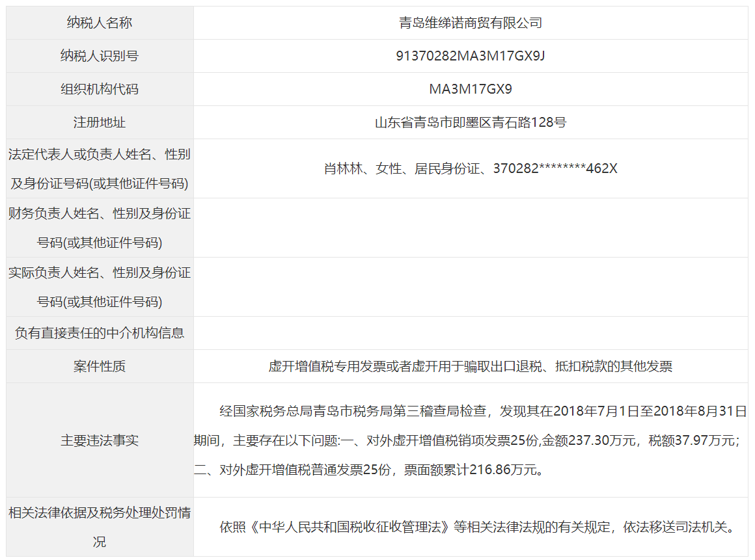The height and width of the screenshot is (560, 755).
Task: Click violation facts paragraph starting 经国家税务总局
Action: tap(470, 440)
